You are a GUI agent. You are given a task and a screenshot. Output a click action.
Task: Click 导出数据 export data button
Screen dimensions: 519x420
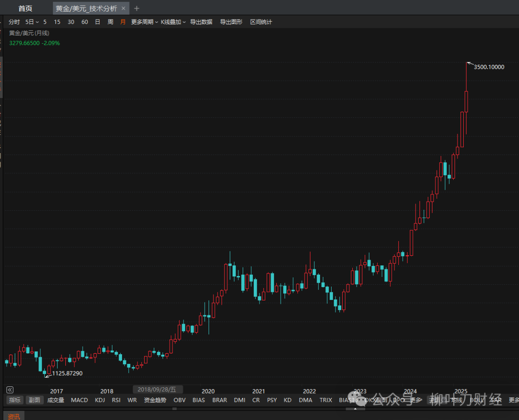201,22
